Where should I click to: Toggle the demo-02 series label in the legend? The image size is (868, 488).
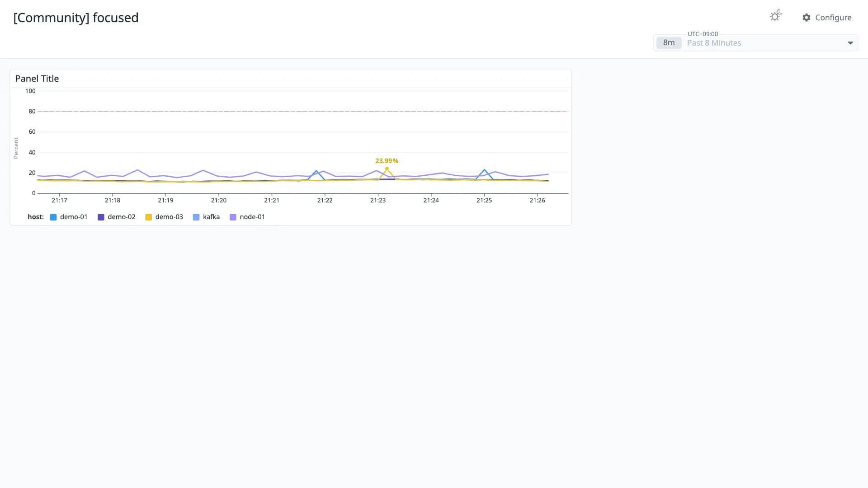(x=122, y=217)
